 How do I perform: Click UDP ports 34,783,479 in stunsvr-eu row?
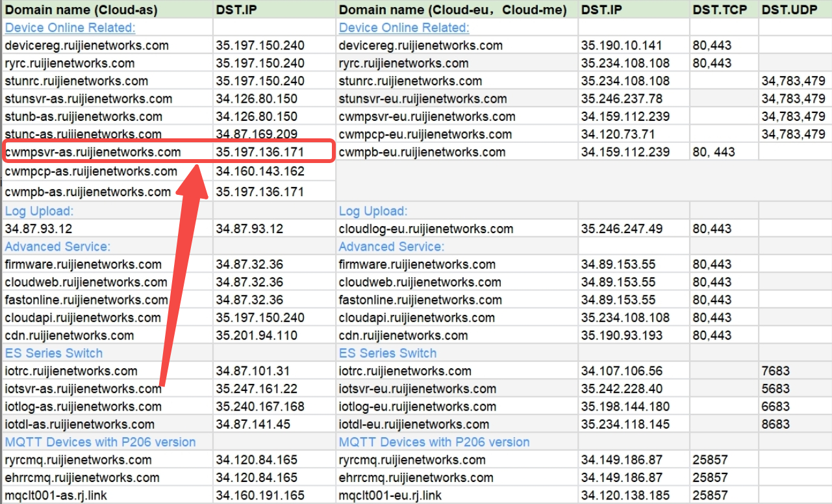tap(795, 99)
